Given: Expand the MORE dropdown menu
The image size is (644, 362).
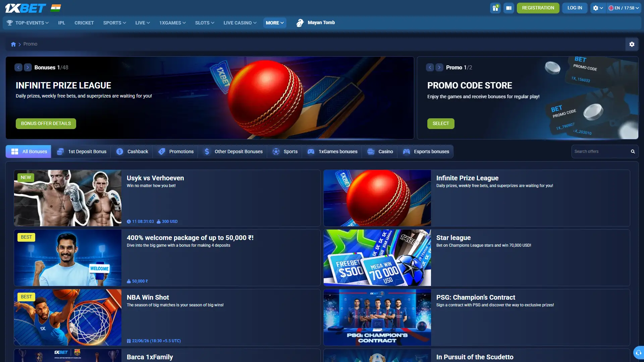Looking at the screenshot, I should point(275,23).
